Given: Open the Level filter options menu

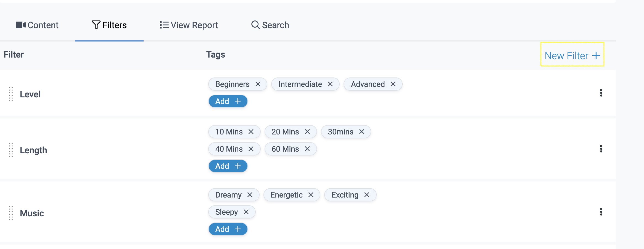Looking at the screenshot, I should [x=601, y=93].
